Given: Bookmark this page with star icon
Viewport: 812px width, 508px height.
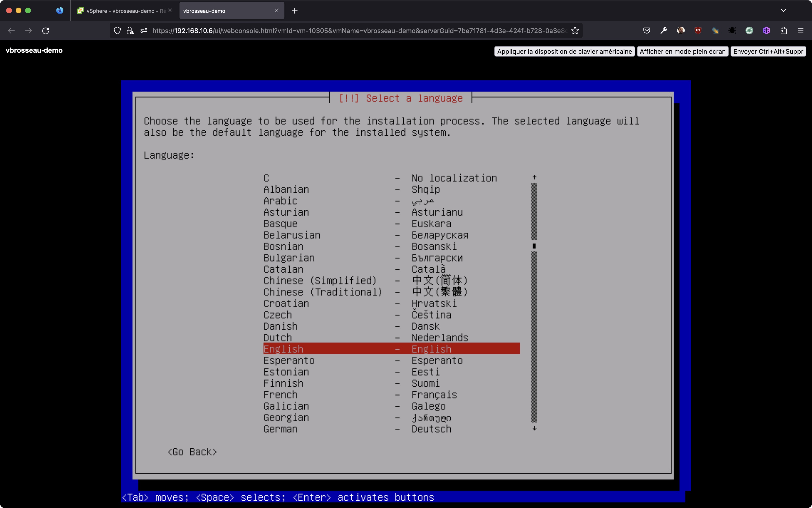Looking at the screenshot, I should pos(575,31).
